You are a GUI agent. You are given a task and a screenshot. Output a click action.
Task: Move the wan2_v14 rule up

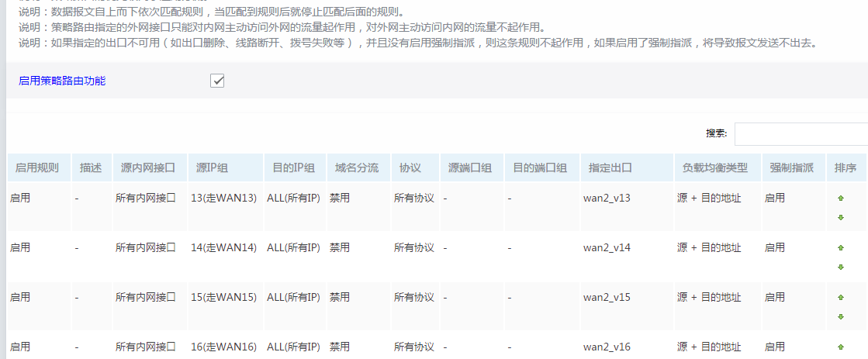(x=841, y=247)
